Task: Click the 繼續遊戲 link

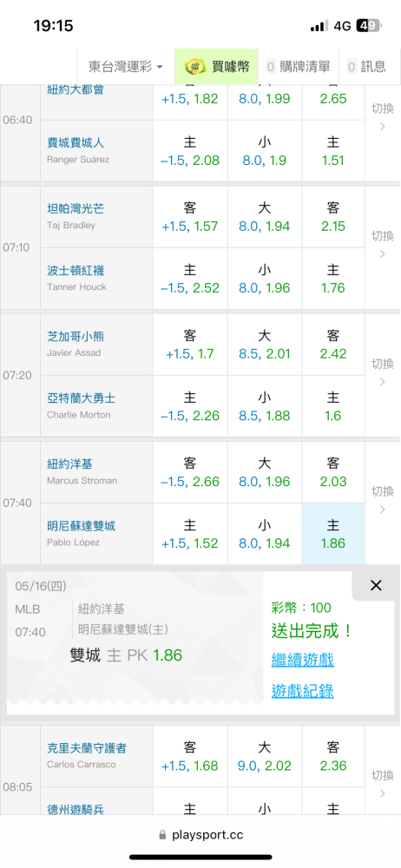Action: point(302,660)
